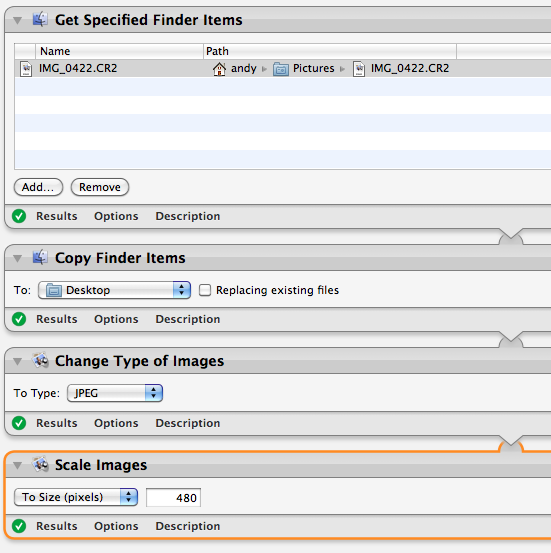
Task: Collapse the Copy Finder Items action
Action: tap(17, 258)
